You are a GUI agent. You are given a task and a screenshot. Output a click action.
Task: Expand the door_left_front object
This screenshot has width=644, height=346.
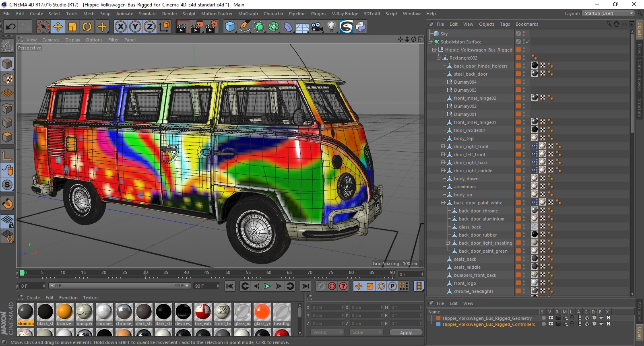(443, 154)
